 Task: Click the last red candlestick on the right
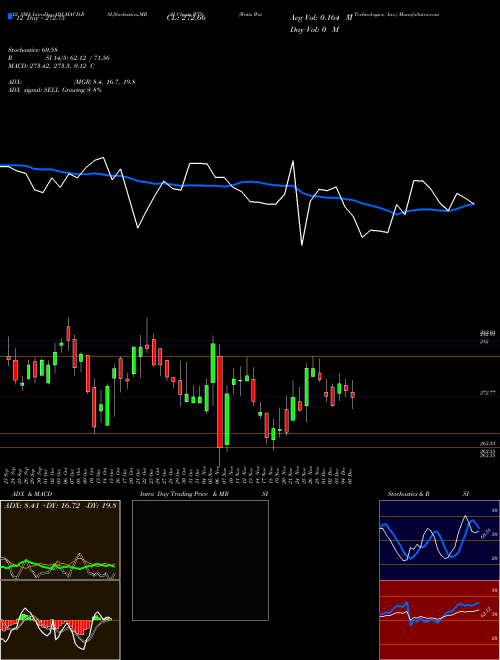[x=353, y=395]
